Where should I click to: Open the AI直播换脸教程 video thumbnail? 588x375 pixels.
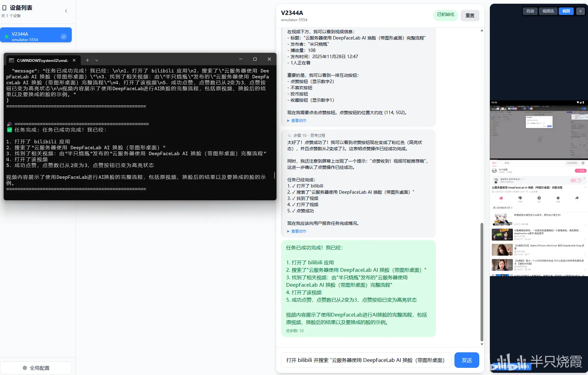(x=502, y=234)
